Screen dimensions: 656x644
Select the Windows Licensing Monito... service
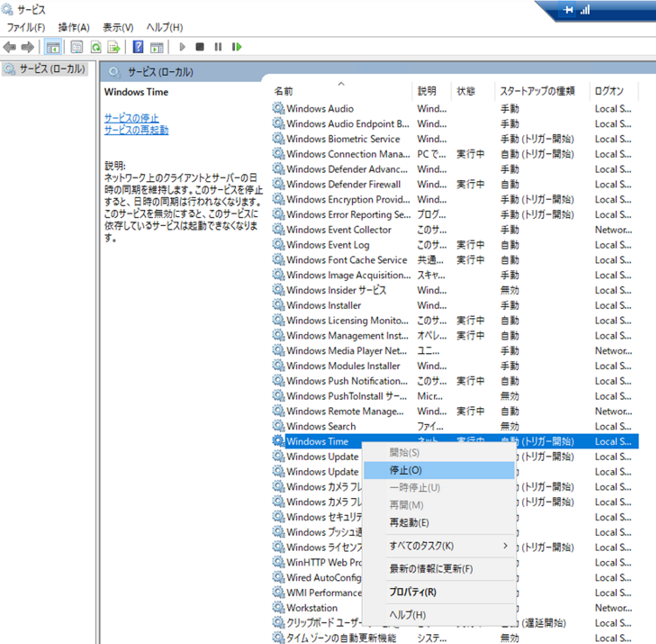(x=455, y=320)
